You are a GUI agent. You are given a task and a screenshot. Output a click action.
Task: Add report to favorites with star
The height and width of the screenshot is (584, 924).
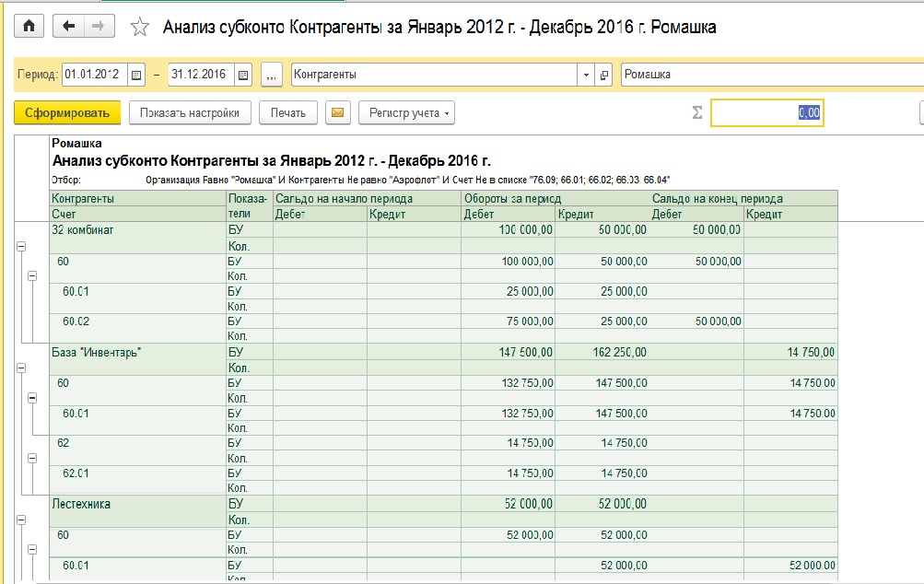pyautogui.click(x=140, y=27)
